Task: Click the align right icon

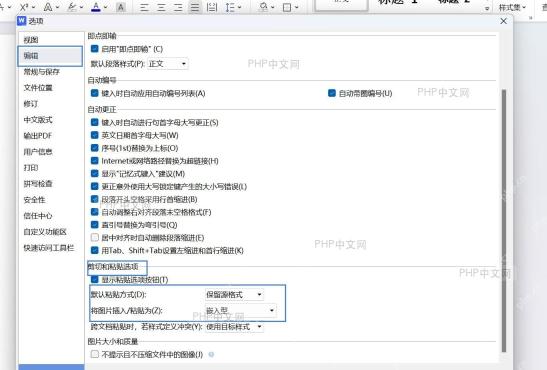Action: (x=178, y=7)
